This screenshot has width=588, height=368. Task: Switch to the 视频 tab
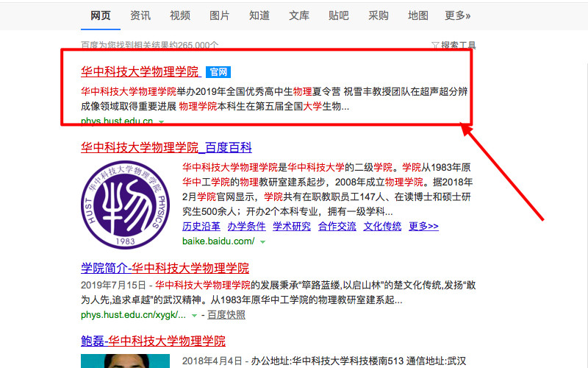tap(180, 15)
